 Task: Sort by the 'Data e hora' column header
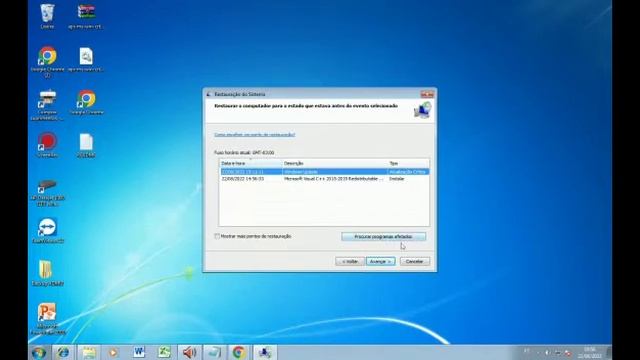tap(251, 163)
